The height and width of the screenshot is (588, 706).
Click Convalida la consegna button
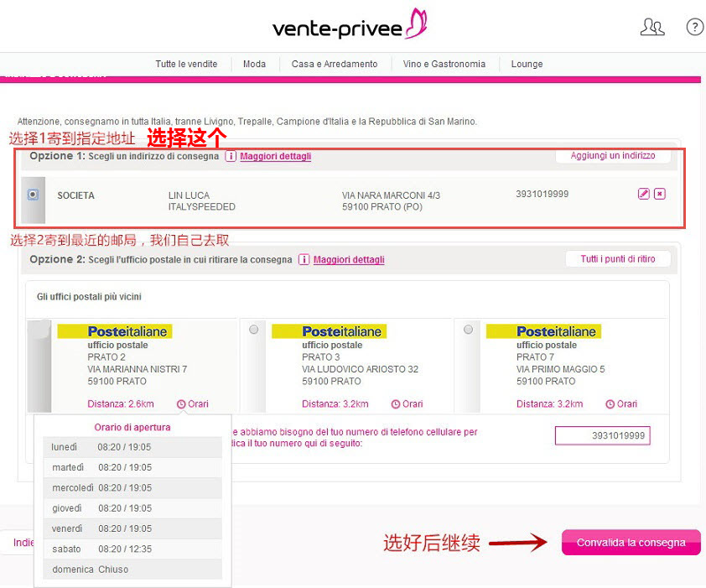(x=631, y=542)
